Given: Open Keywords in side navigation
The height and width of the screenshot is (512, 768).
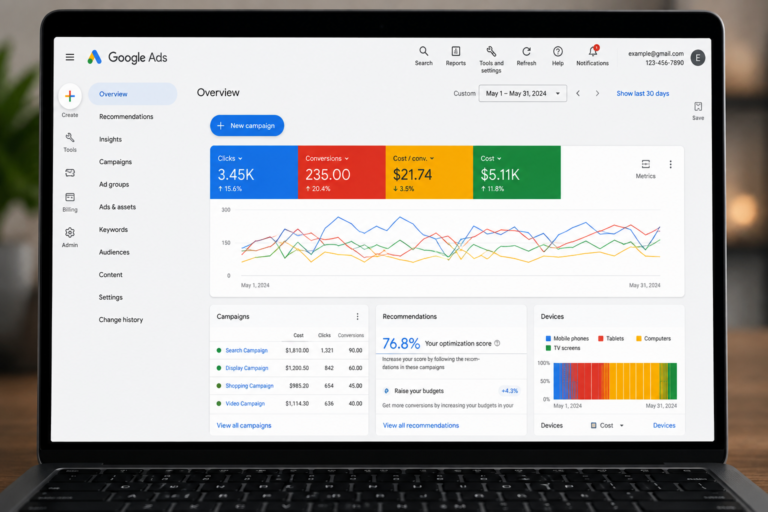Looking at the screenshot, I should (113, 229).
